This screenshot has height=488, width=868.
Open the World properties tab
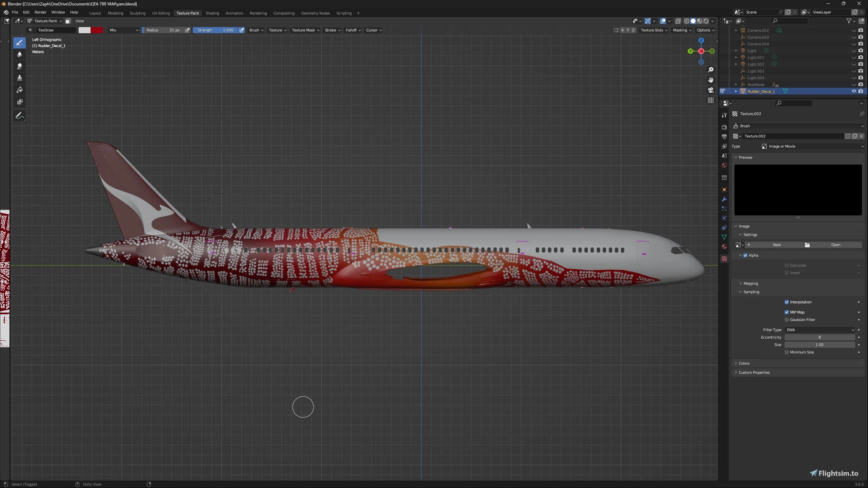[x=724, y=165]
